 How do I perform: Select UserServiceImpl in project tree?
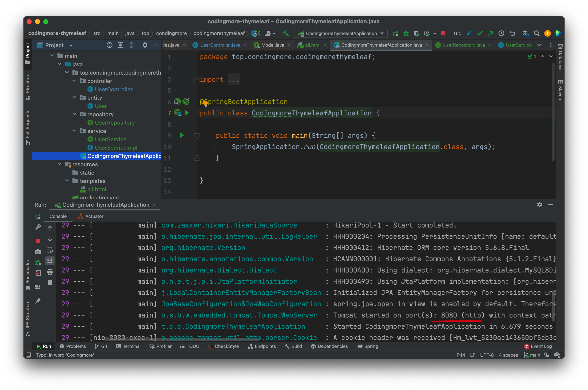click(116, 148)
